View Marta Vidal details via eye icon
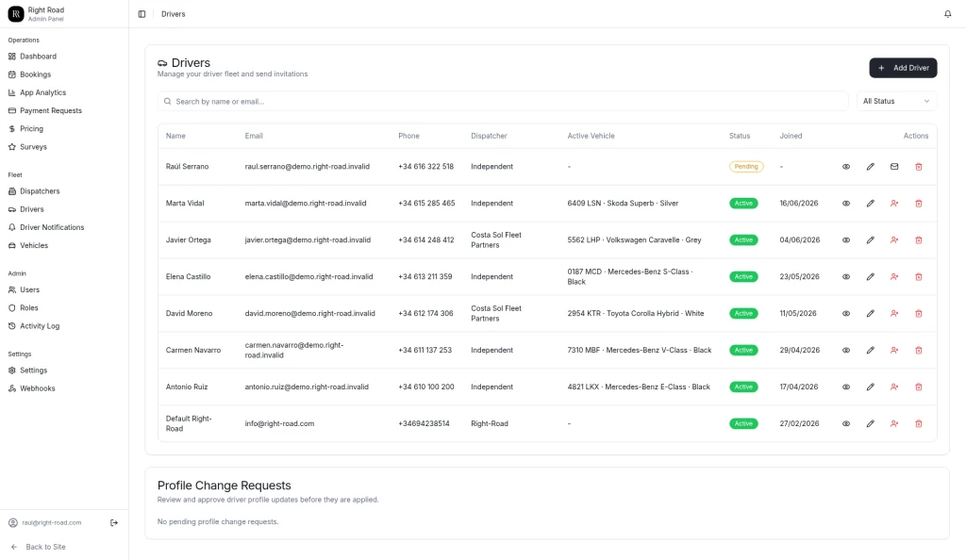Image resolution: width=966 pixels, height=560 pixels. click(x=846, y=203)
